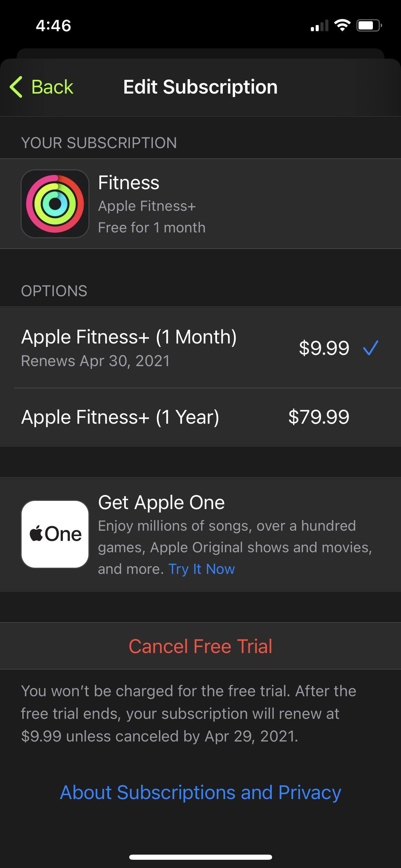401x868 pixels.
Task: Select Apple Fitness+ (1 Month) plan
Action: (x=129, y=337)
